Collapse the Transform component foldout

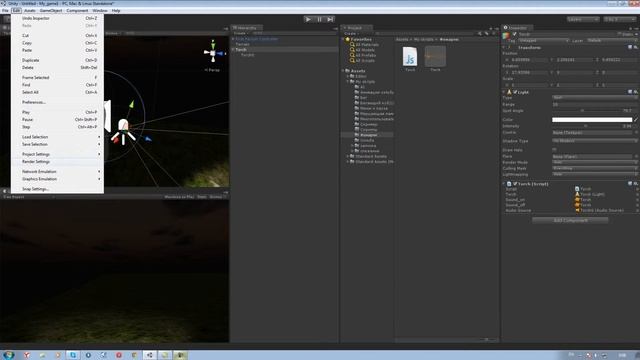tap(504, 48)
